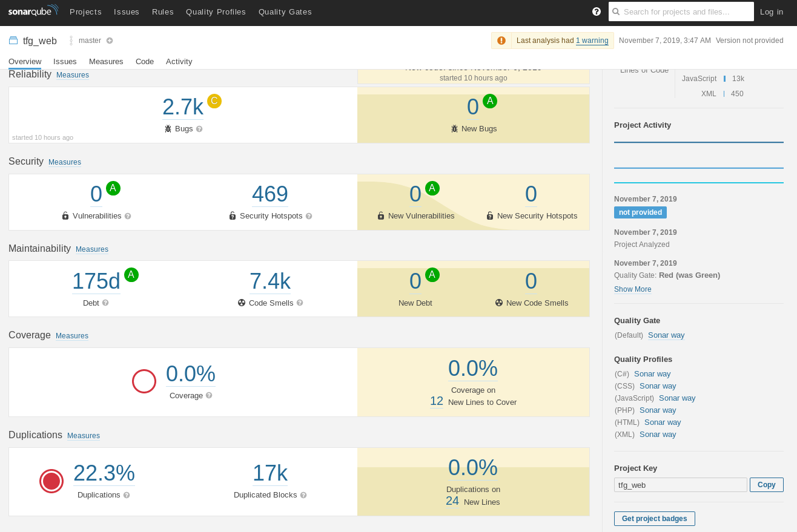Open the 7.4k Code Smells value
The height and width of the screenshot is (532, 797).
coord(270,281)
